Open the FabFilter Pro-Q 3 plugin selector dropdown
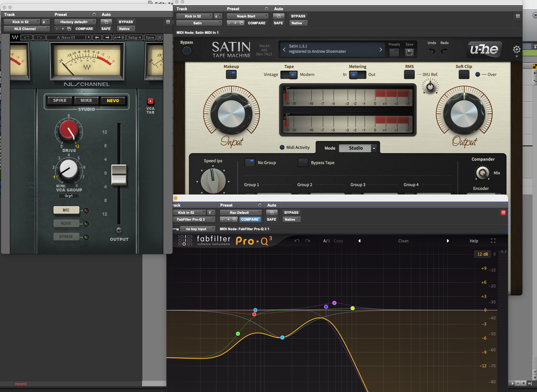This screenshot has width=537, height=392. [x=194, y=220]
